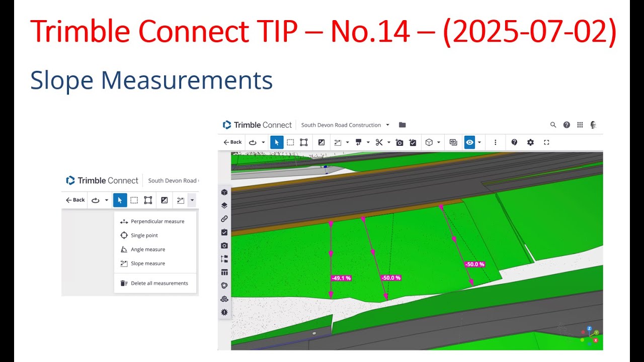Open the toolbar help question mark
Viewport: 644px width, 362px height.
(514, 142)
